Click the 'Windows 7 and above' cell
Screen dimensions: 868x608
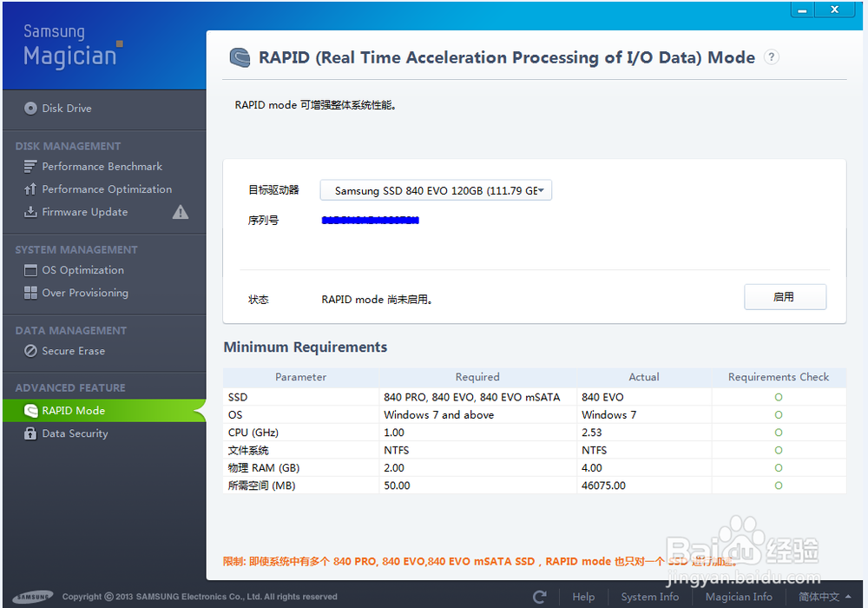[x=438, y=415]
